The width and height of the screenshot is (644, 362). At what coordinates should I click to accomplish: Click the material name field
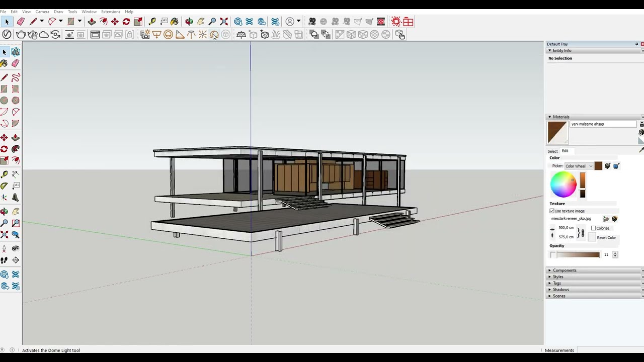point(603,124)
